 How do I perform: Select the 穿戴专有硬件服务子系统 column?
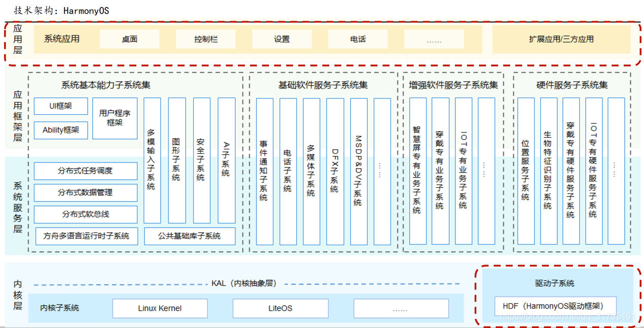(571, 171)
